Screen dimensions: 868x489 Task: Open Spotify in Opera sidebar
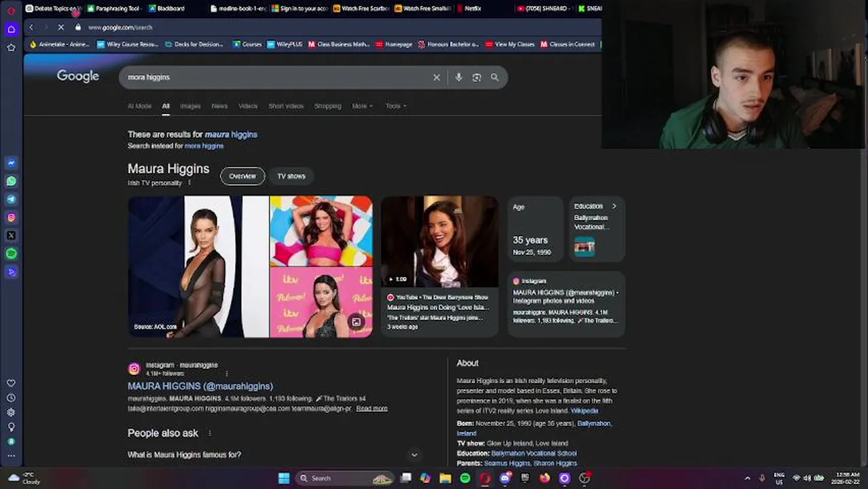(11, 253)
